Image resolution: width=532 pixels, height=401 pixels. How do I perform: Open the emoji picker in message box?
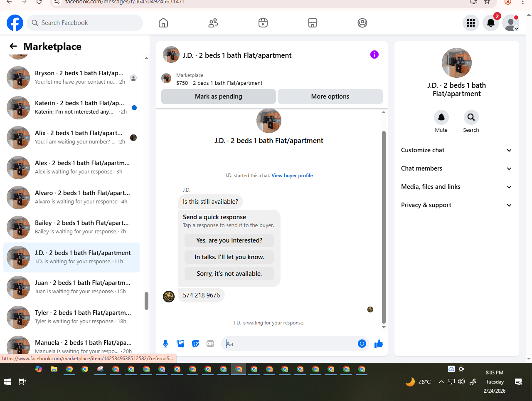click(362, 344)
